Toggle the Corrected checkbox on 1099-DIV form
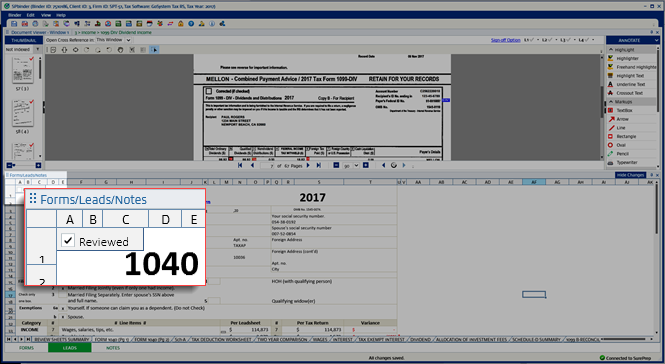The image size is (665, 364). (x=209, y=91)
